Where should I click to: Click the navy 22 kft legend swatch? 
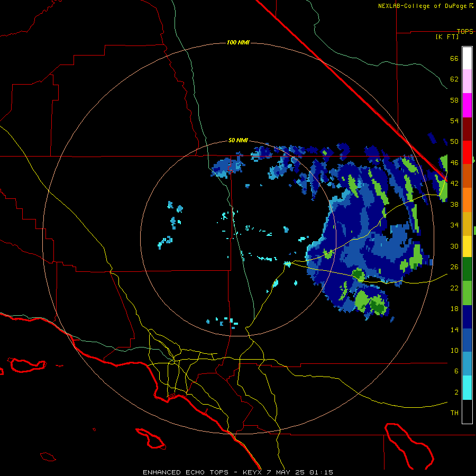click(467, 317)
